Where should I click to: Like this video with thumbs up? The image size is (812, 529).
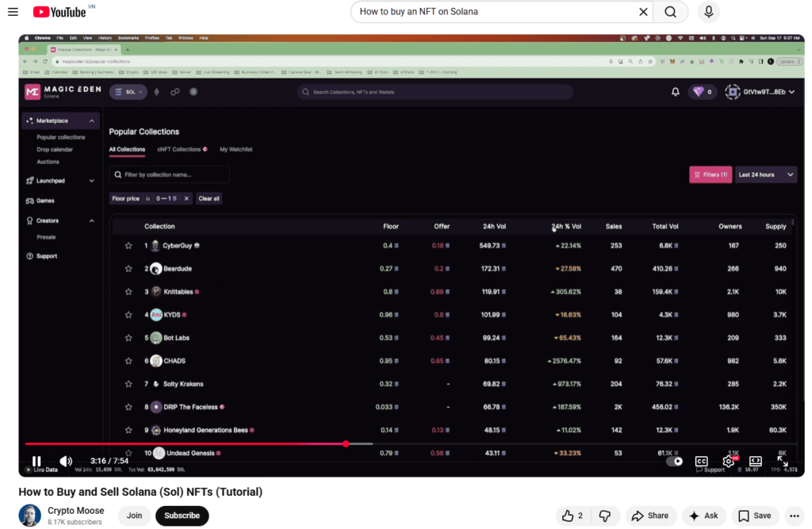click(573, 516)
